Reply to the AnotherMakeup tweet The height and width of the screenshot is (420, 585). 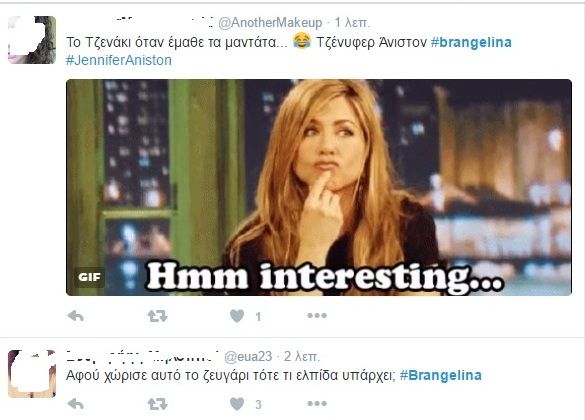76,316
